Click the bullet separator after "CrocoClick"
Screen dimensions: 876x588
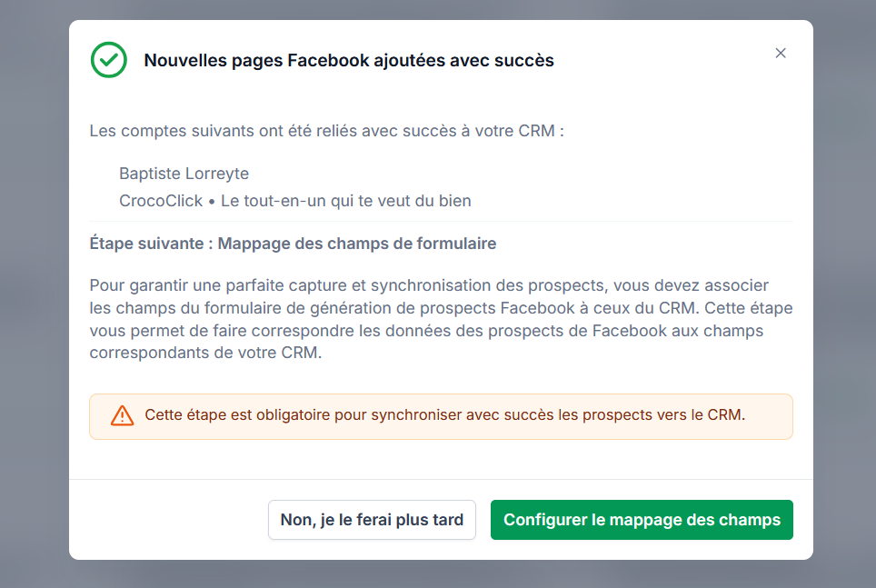point(212,202)
